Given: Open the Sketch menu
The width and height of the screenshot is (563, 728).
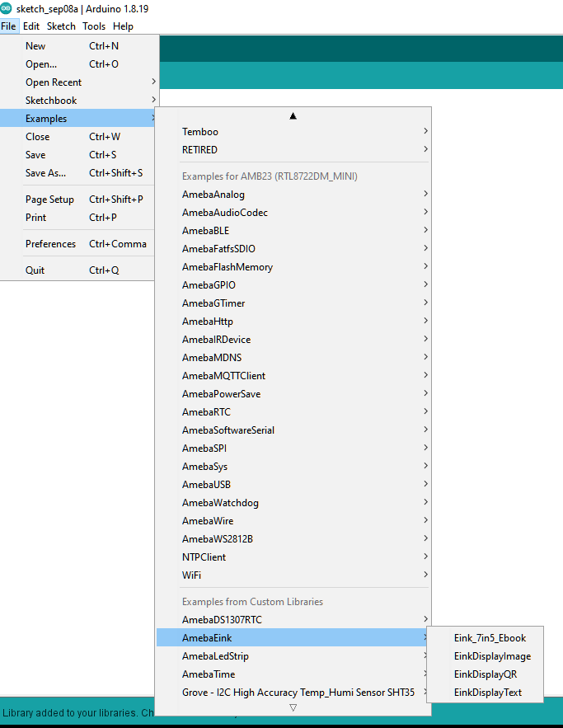Looking at the screenshot, I should tap(61, 26).
